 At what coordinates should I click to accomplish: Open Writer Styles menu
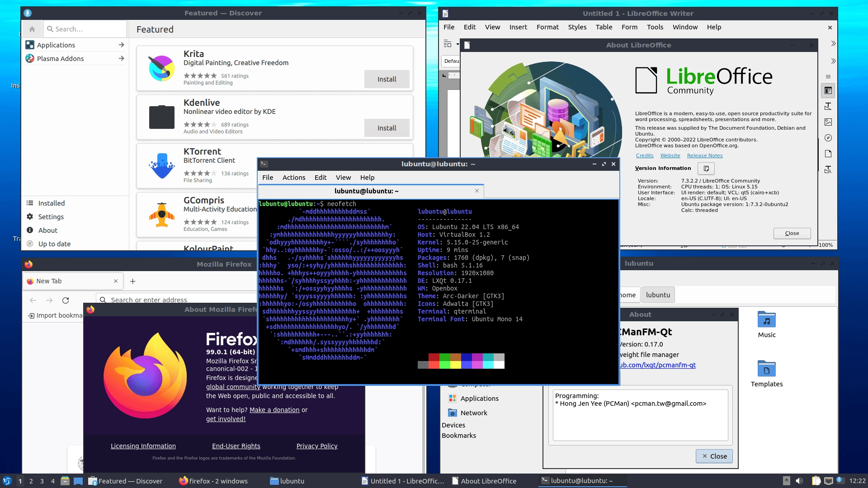click(x=577, y=27)
